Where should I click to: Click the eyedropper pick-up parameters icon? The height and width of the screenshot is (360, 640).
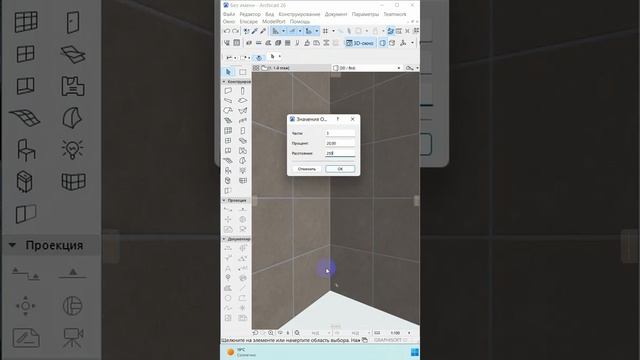click(x=254, y=31)
